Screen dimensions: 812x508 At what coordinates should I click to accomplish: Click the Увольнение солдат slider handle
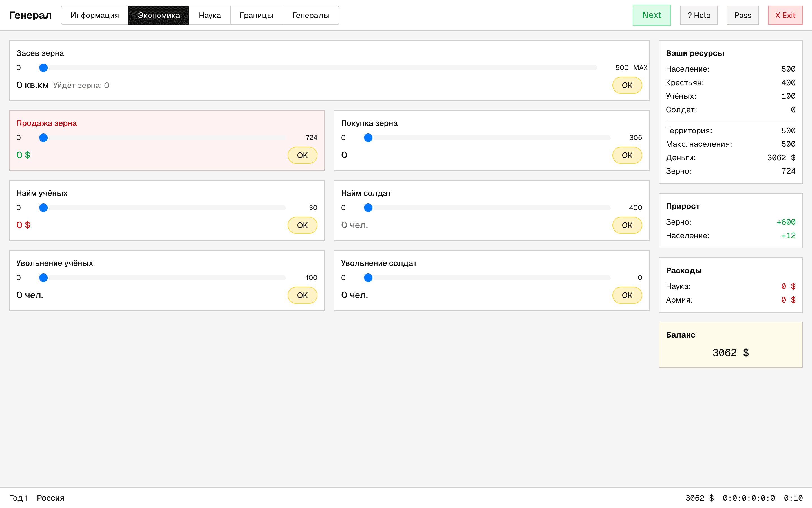point(368,277)
